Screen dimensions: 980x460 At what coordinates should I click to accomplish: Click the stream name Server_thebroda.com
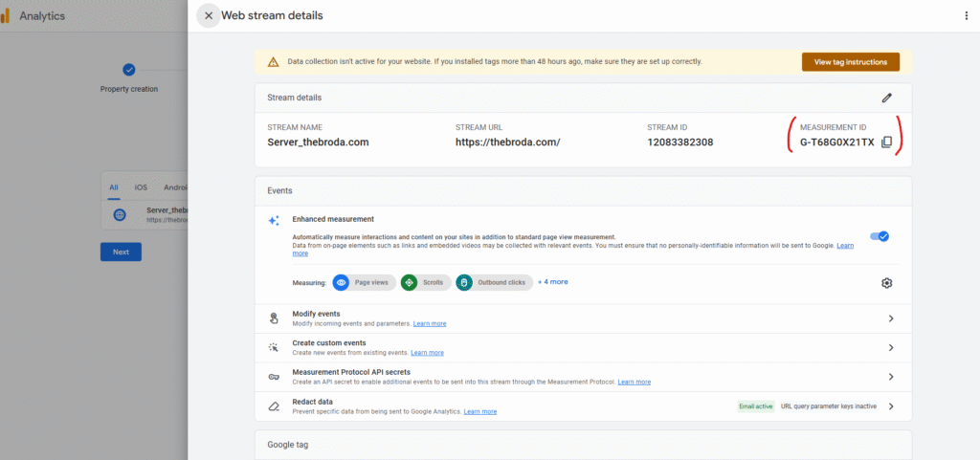pyautogui.click(x=318, y=142)
